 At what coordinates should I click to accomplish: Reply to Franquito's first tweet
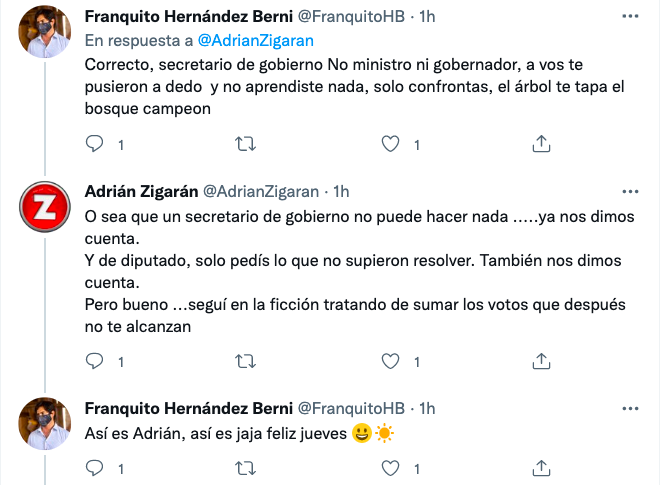pyautogui.click(x=94, y=145)
